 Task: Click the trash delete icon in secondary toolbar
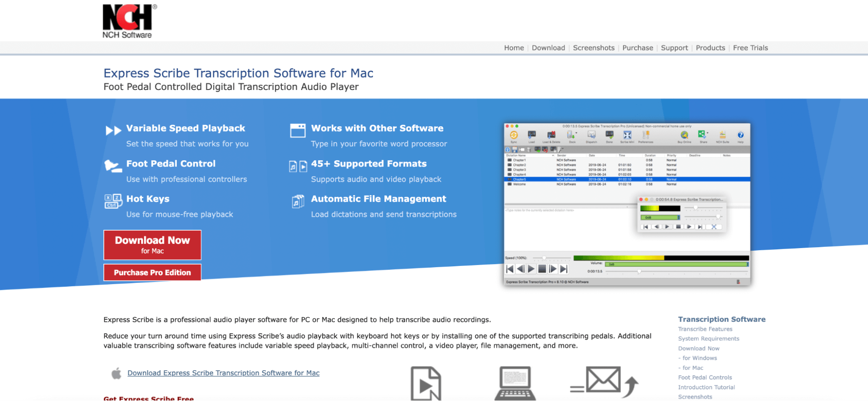529,149
